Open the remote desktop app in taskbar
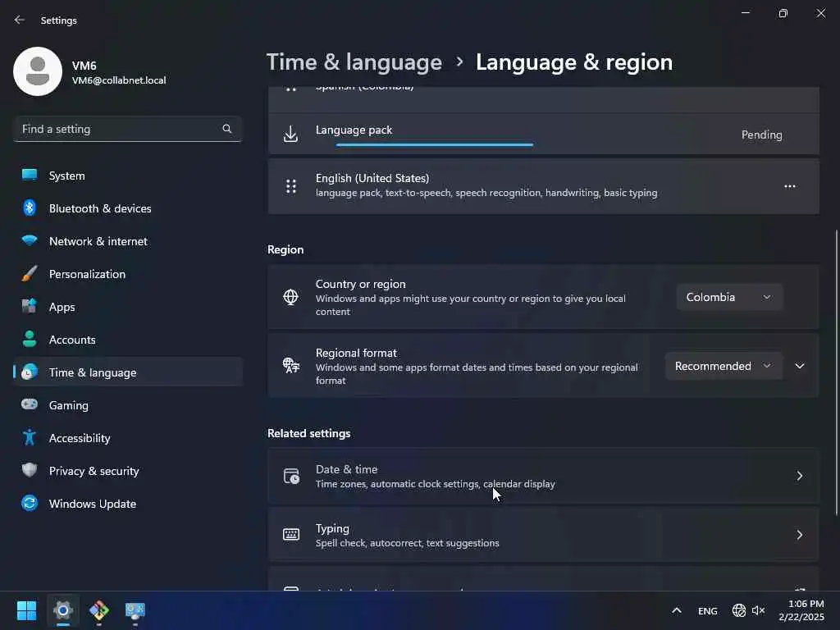Image resolution: width=840 pixels, height=630 pixels. 135,610
